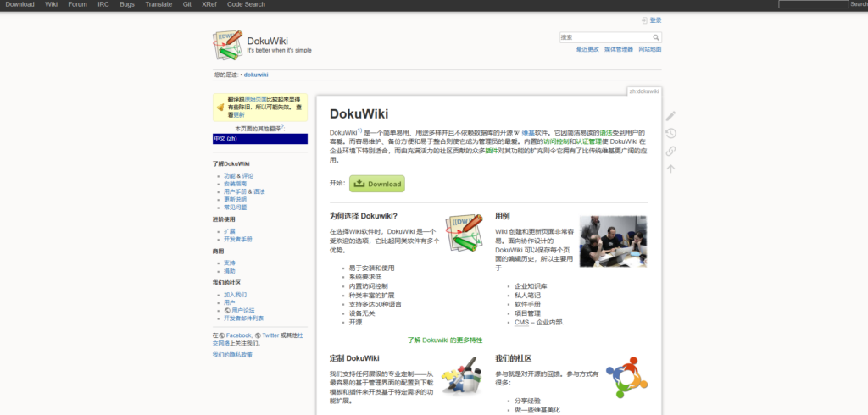The height and width of the screenshot is (415, 868).
Task: Open the Translate top bar item
Action: point(158,4)
